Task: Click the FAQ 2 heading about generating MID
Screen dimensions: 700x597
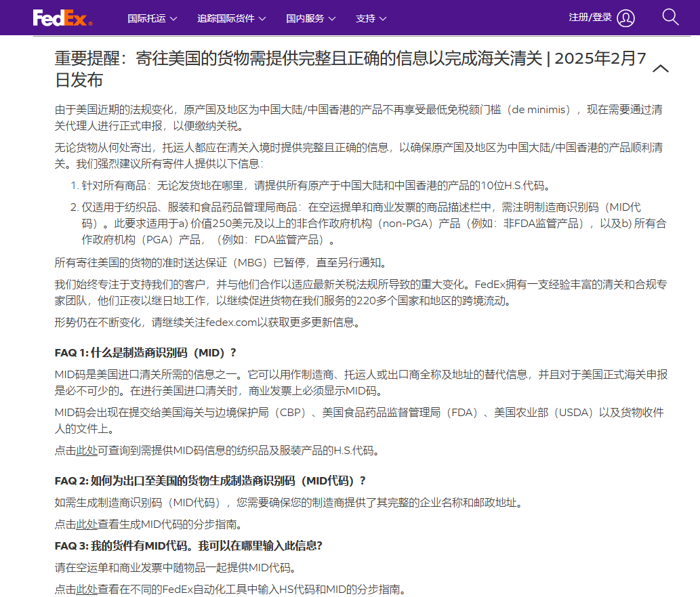Action: click(x=210, y=481)
